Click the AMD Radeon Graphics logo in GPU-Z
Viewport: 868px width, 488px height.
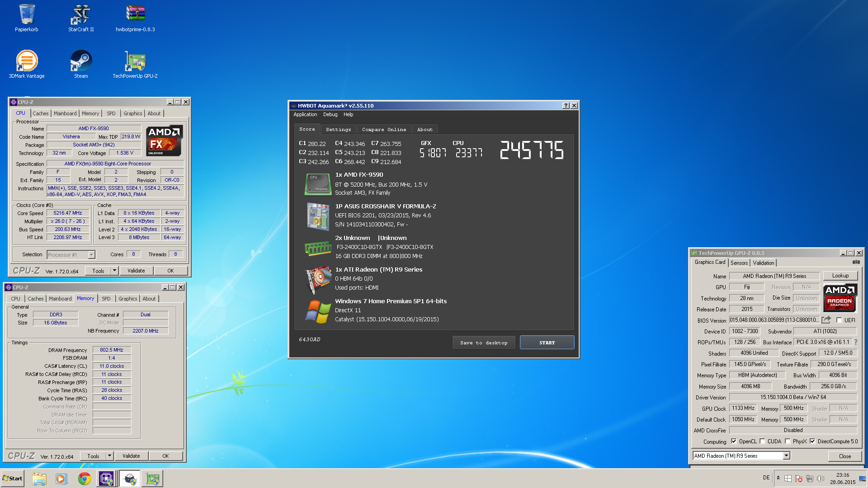(x=840, y=297)
